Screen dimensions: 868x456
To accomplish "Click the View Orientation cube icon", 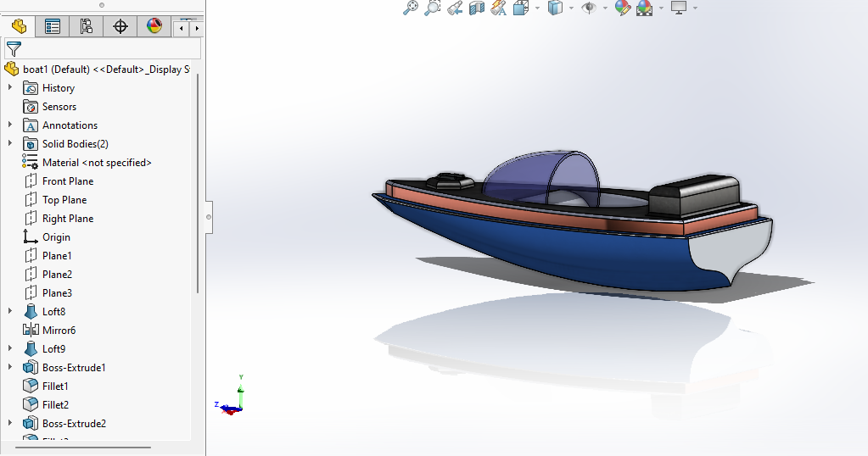I will point(521,8).
